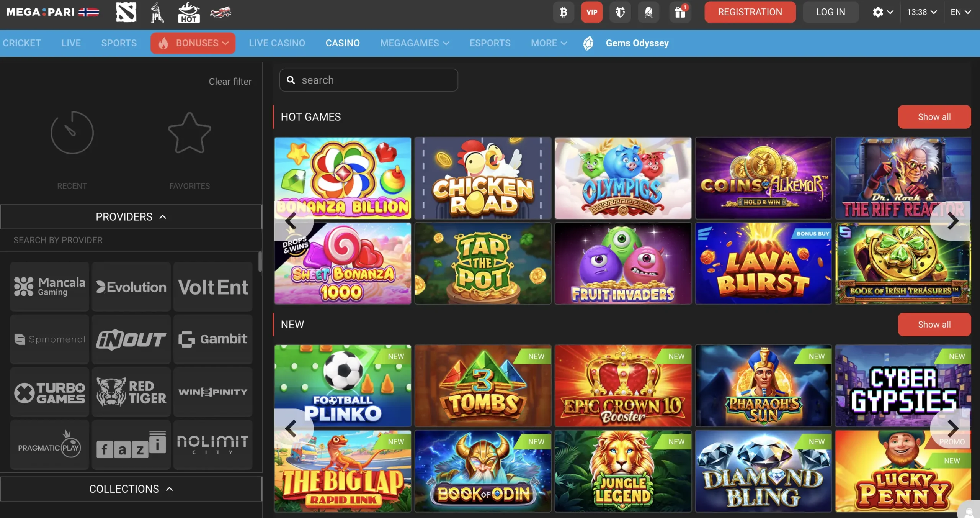This screenshot has width=980, height=518.
Task: Go to Live Casino tab
Action: 277,43
